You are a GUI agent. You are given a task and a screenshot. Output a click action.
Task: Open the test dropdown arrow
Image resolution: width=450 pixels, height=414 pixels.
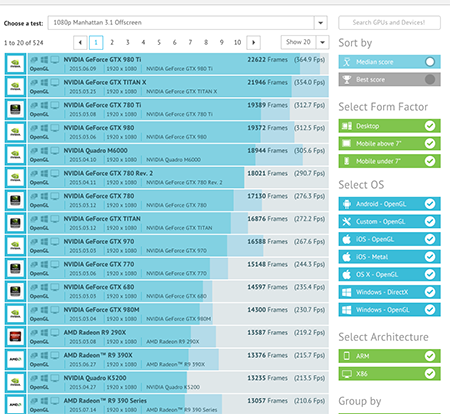tap(320, 23)
